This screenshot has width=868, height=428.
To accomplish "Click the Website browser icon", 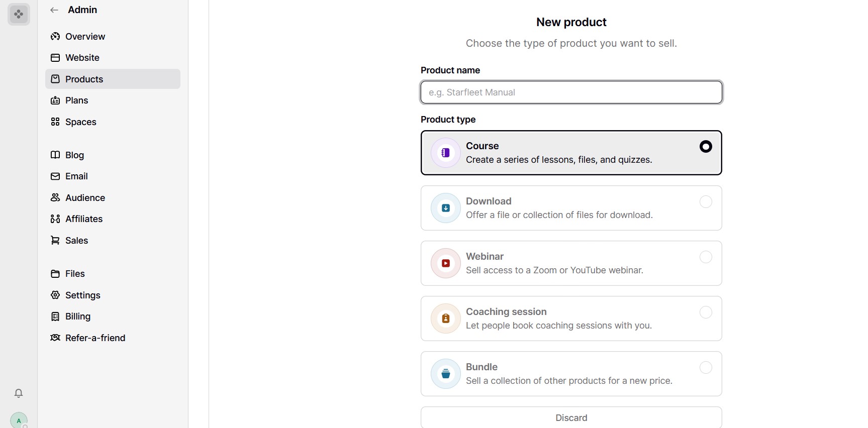I will click(x=55, y=58).
